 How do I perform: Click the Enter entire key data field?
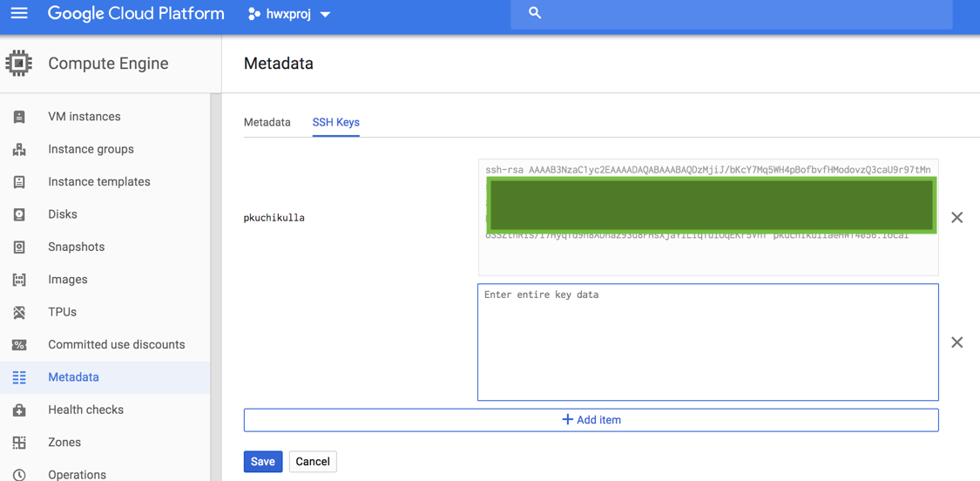pyautogui.click(x=708, y=342)
